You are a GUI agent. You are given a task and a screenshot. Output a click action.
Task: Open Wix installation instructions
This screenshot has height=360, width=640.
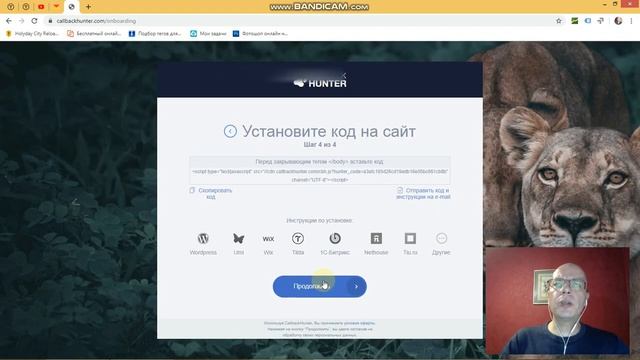[268, 244]
